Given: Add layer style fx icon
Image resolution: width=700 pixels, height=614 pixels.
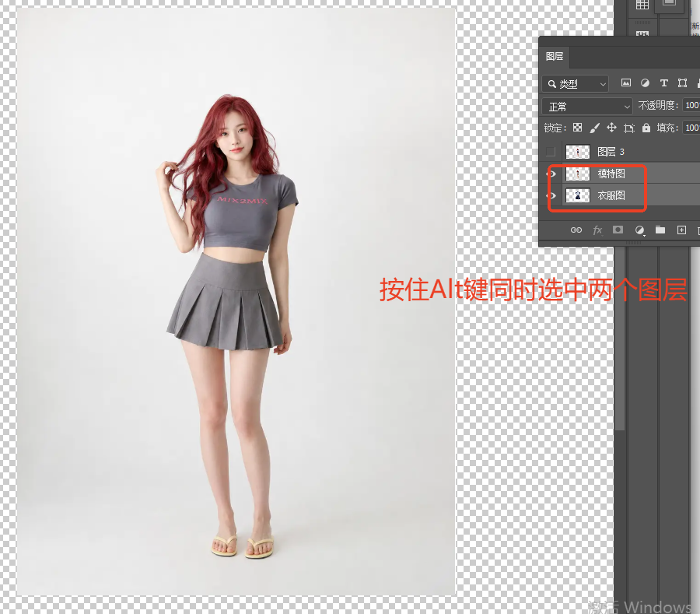Looking at the screenshot, I should tap(597, 230).
